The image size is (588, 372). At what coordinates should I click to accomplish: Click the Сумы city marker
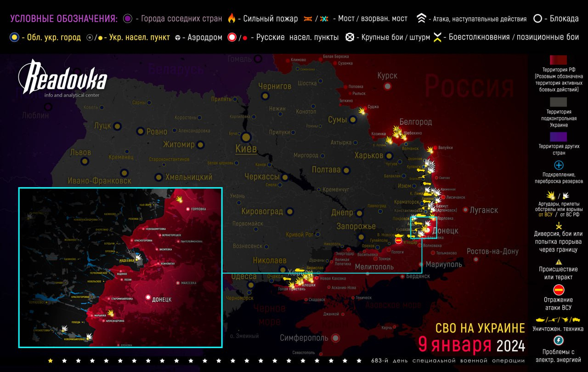click(x=353, y=120)
